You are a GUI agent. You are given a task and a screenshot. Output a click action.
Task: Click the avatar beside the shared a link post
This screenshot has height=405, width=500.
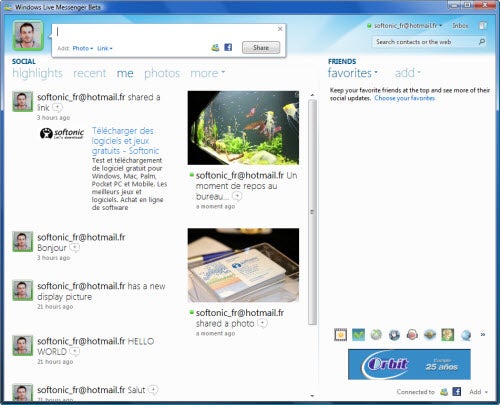tap(23, 101)
